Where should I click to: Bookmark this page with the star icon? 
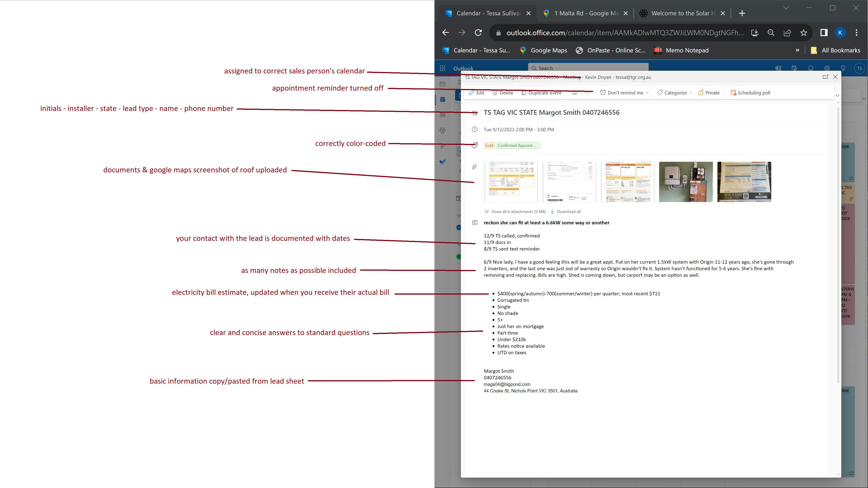804,33
